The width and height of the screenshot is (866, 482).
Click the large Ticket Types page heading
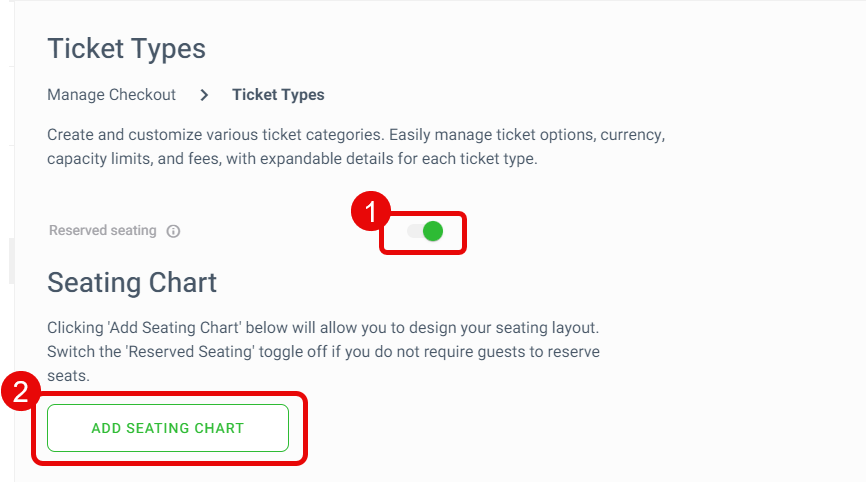pos(126,49)
